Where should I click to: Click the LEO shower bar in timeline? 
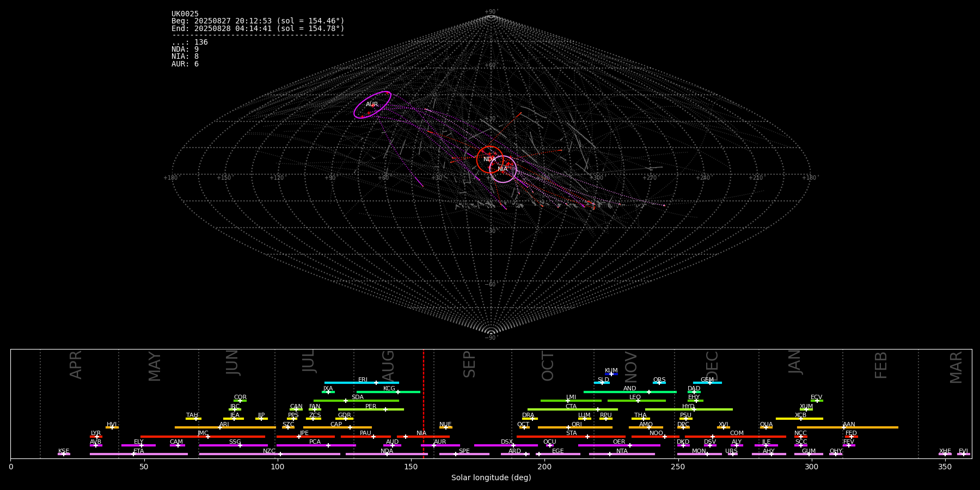636,401
